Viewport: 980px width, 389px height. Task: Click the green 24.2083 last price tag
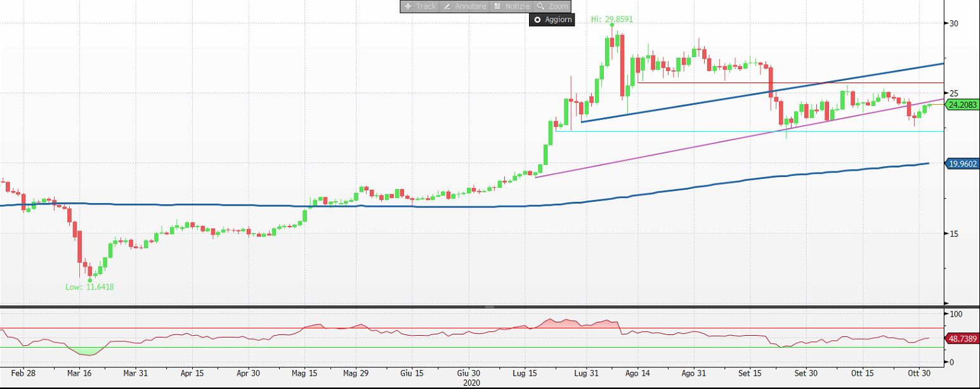coord(962,105)
